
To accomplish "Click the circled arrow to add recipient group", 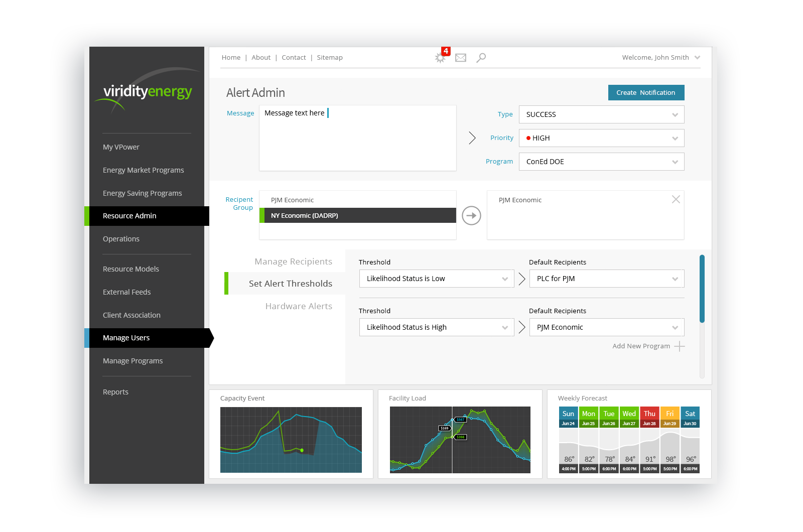I will click(471, 215).
